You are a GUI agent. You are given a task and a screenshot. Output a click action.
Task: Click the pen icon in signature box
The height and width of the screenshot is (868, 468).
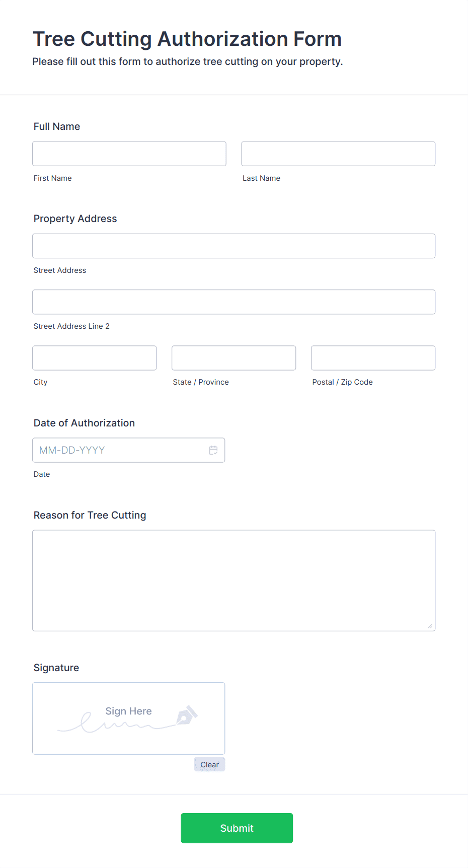coord(187,715)
